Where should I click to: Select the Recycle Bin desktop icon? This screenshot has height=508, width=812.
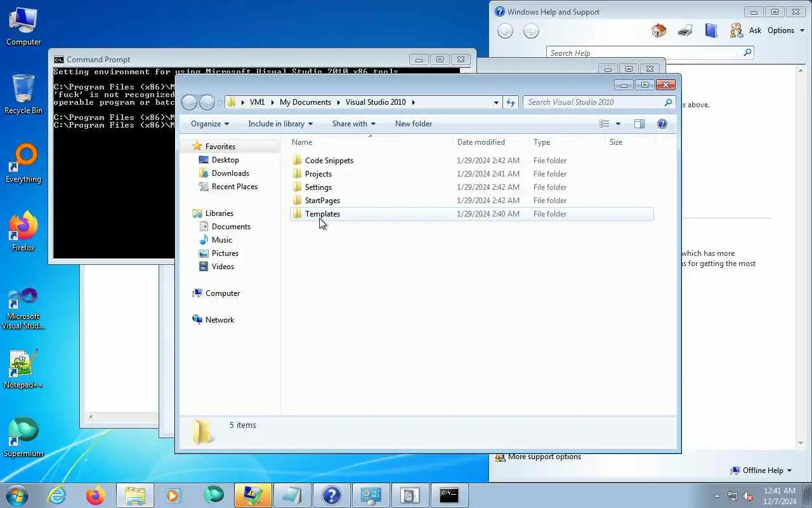coord(23,95)
